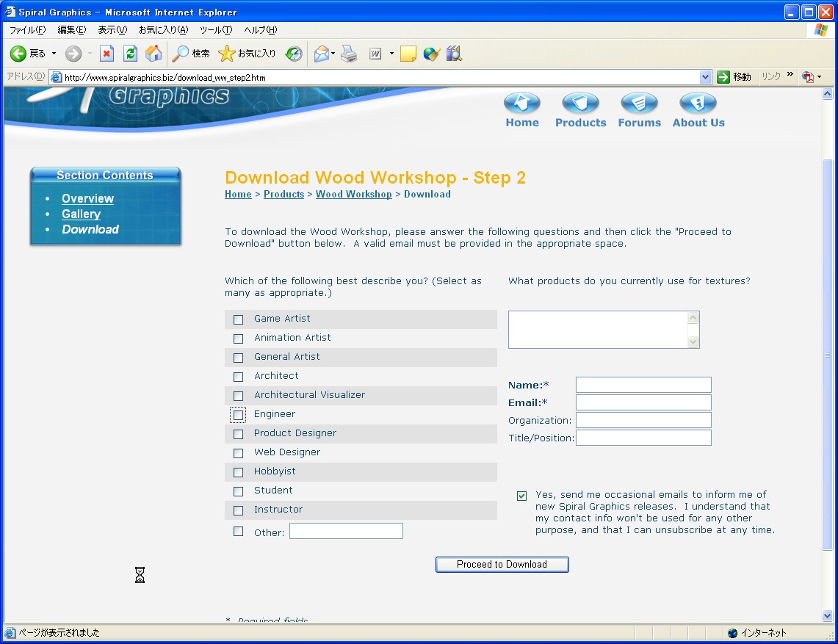838x644 pixels.
Task: Open the Overview link in Section Contents
Action: click(87, 198)
